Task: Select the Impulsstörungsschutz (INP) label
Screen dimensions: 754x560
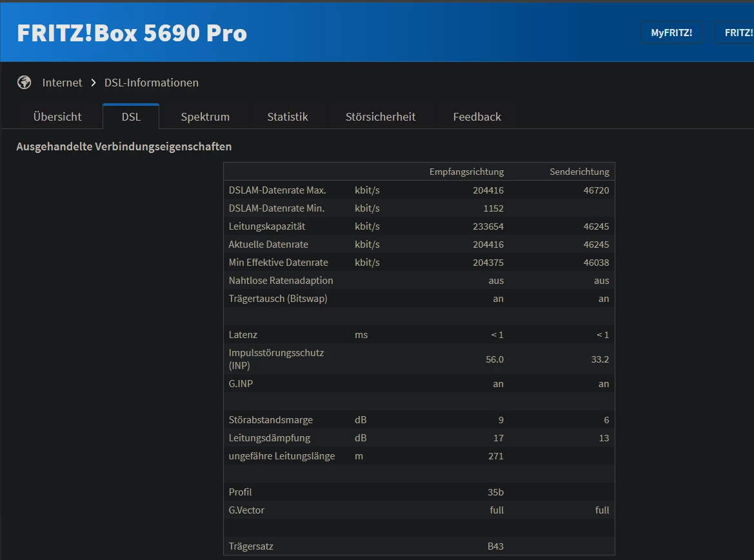Action: [x=277, y=359]
